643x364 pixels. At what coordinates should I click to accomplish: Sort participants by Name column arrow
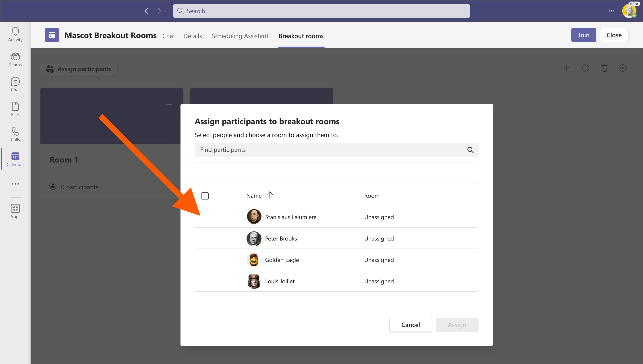click(x=270, y=195)
